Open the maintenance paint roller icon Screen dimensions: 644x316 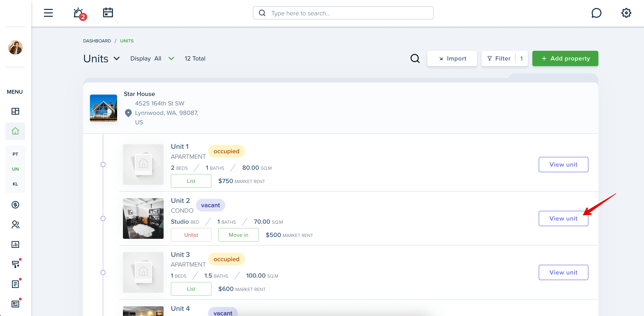16,264
